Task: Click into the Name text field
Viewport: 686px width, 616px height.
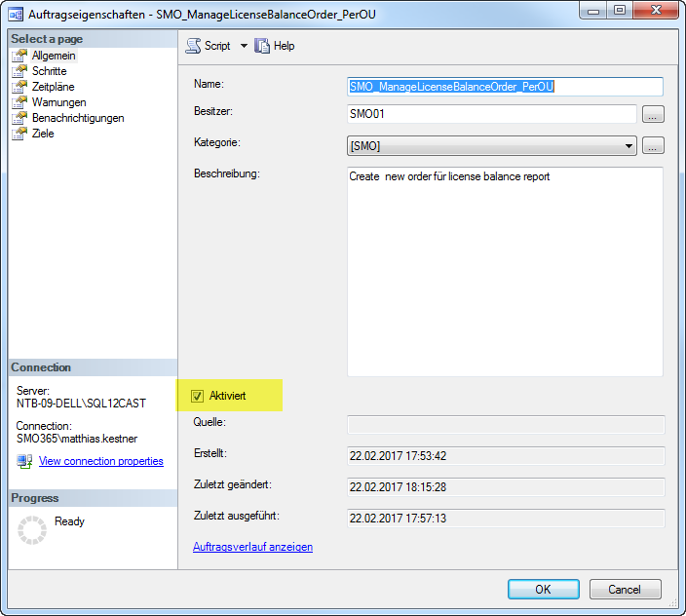Action: click(505, 86)
